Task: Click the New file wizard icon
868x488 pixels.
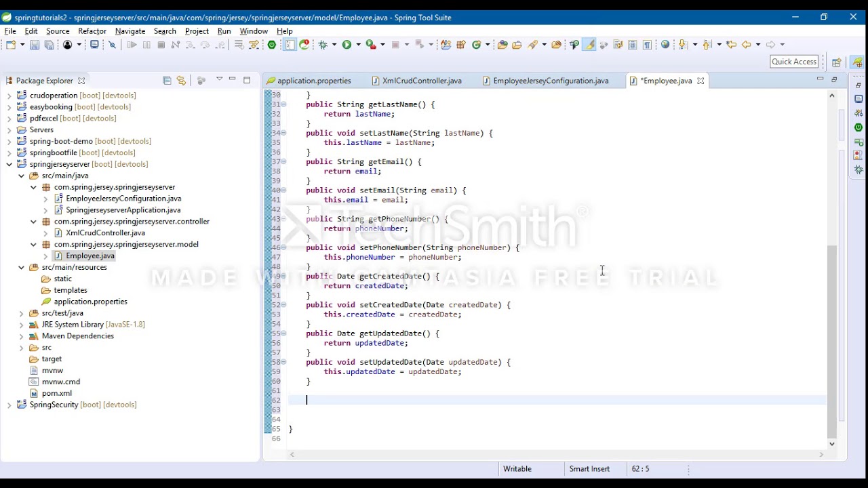Action: pos(11,45)
